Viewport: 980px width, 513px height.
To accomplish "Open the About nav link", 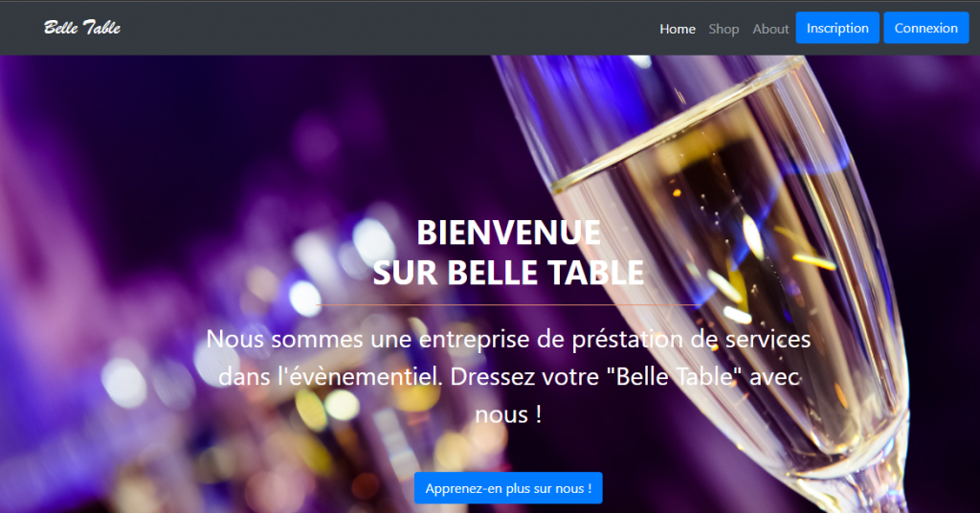I will 770,29.
